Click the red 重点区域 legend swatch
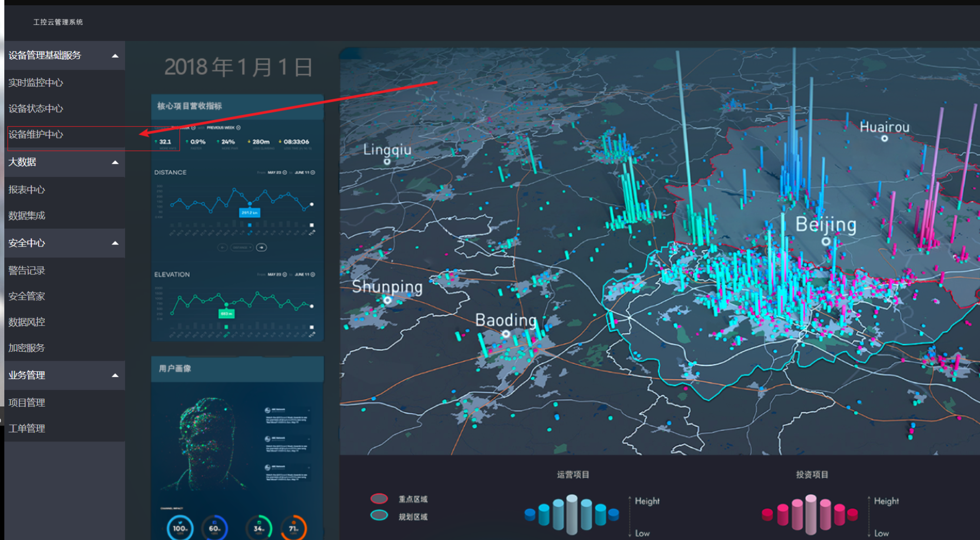Screen dimensions: 980x540 coord(379,499)
